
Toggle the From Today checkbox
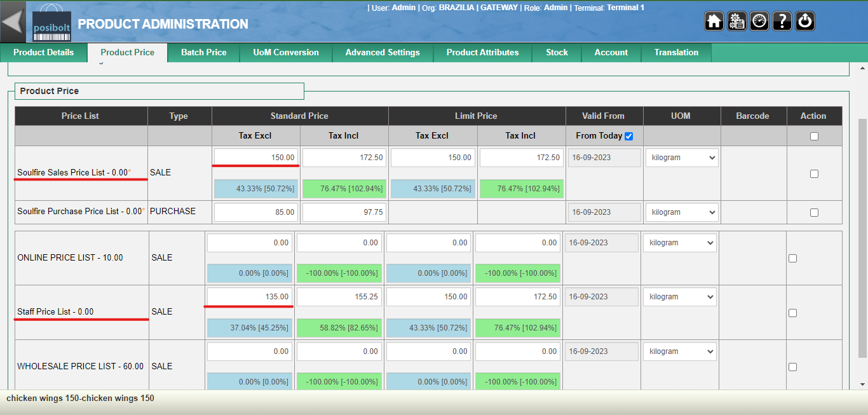pyautogui.click(x=629, y=136)
